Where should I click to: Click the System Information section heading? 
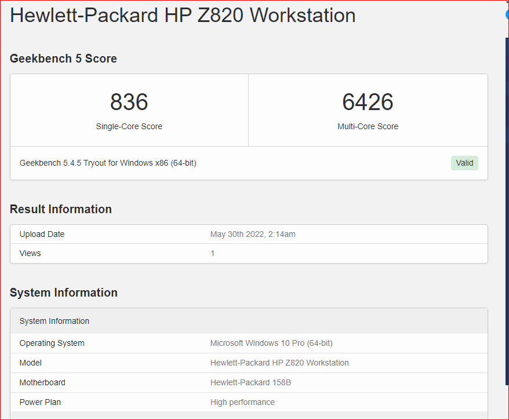[64, 293]
